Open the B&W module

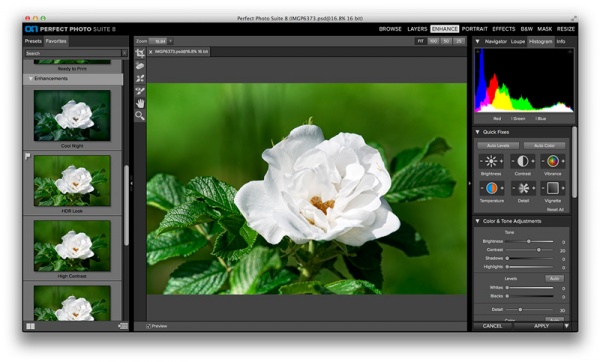(527, 29)
